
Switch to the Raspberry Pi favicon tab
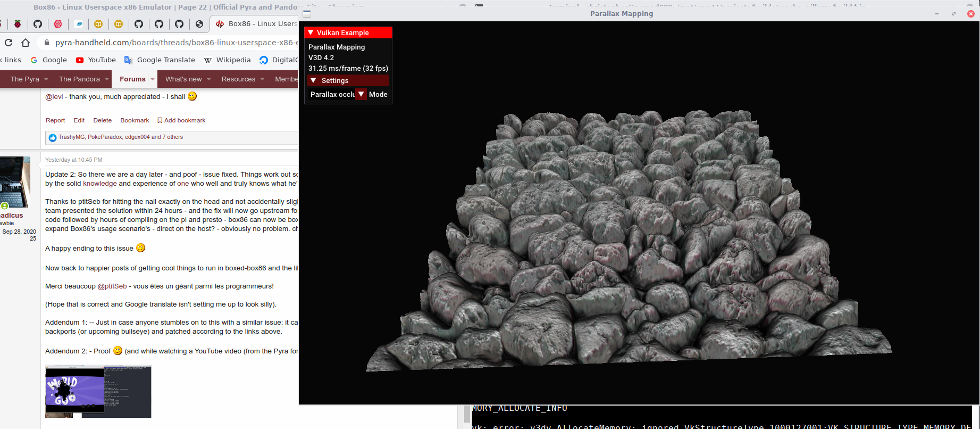(x=18, y=24)
